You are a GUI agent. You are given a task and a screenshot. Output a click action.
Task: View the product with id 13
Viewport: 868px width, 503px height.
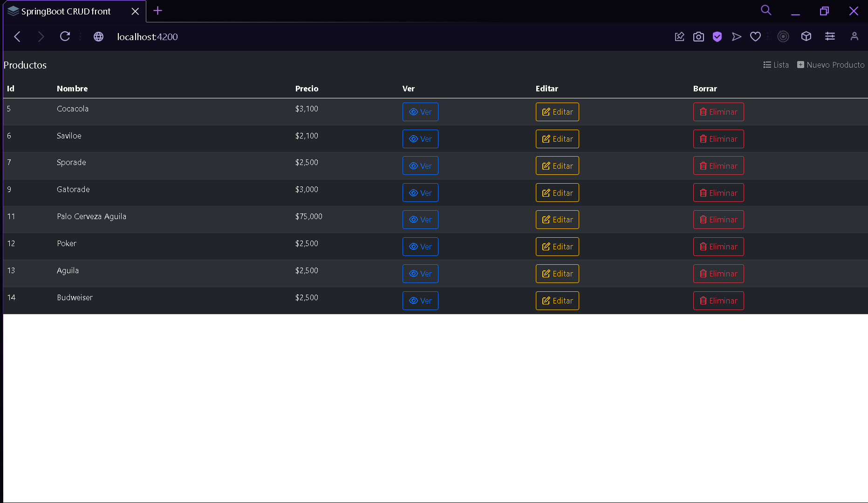pos(420,274)
